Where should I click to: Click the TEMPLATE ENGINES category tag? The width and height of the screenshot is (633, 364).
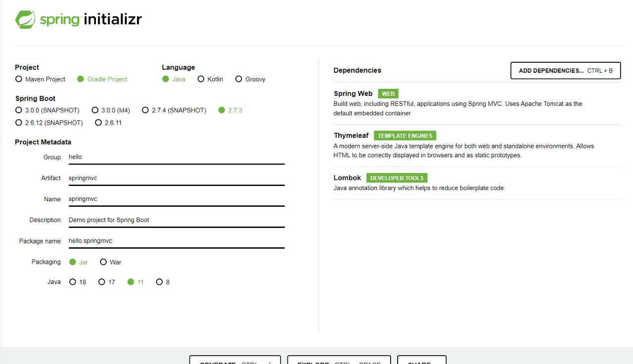coord(405,136)
